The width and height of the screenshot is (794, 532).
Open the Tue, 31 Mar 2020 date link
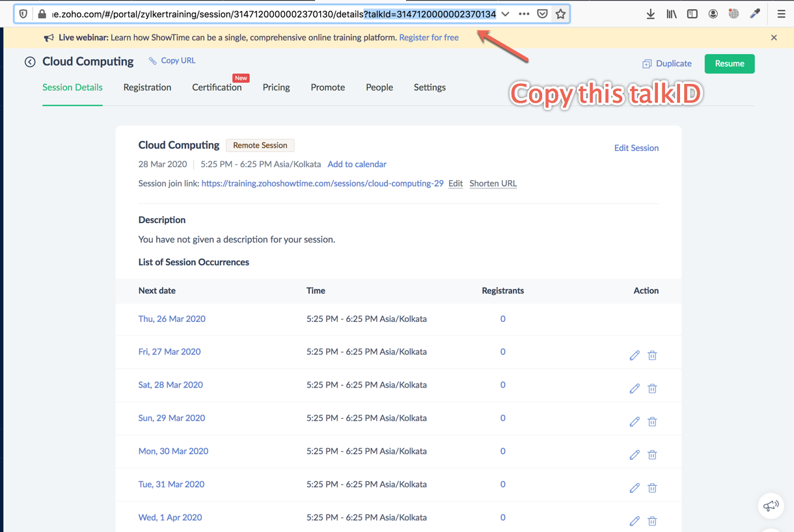(x=171, y=485)
